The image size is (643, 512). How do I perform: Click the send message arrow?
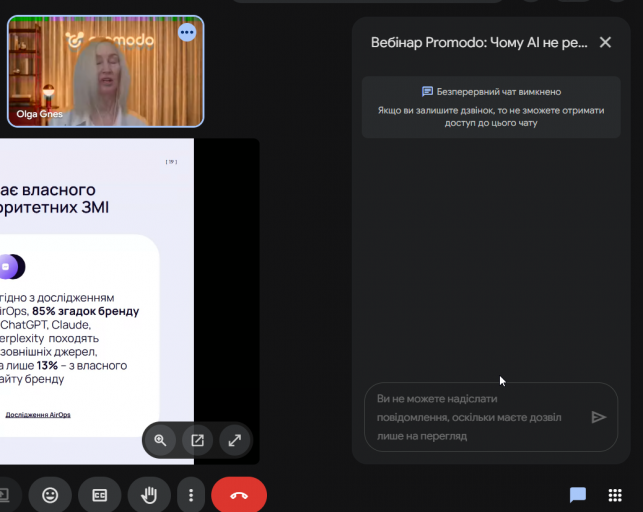(x=599, y=417)
